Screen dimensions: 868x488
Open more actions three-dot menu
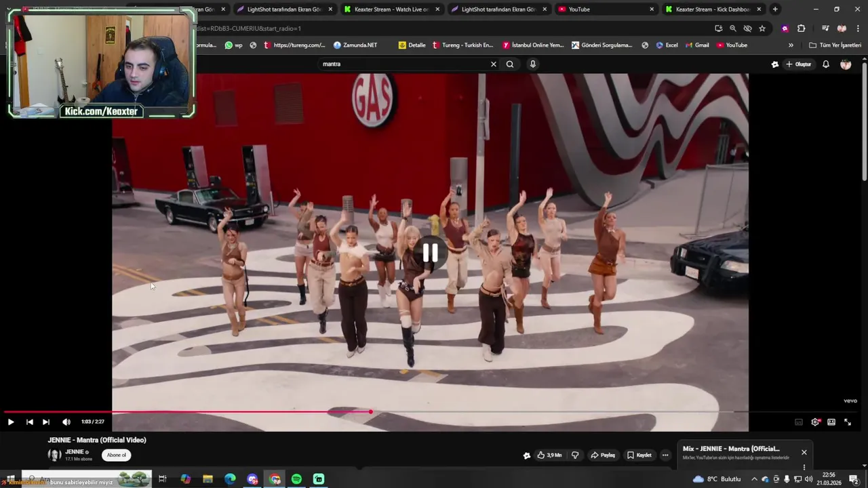point(665,455)
